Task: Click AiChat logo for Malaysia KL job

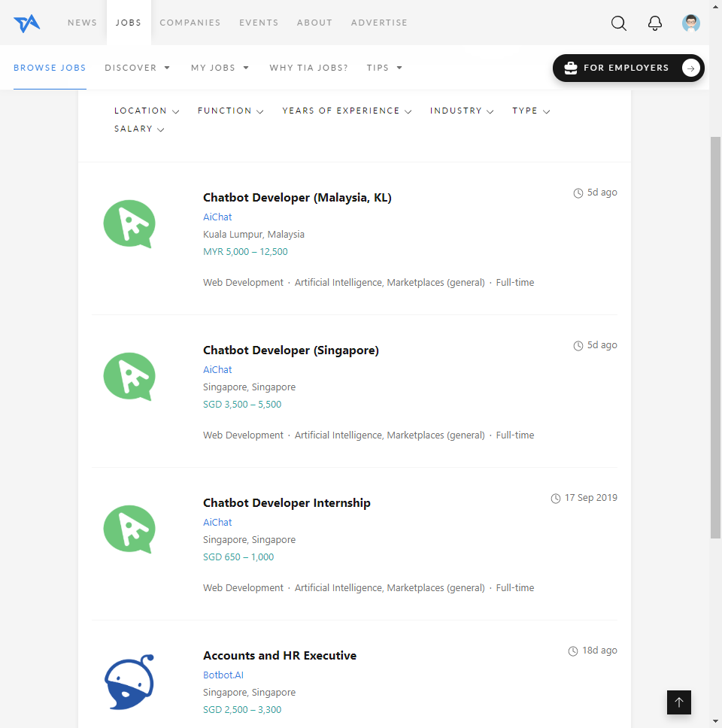Action: tap(129, 224)
